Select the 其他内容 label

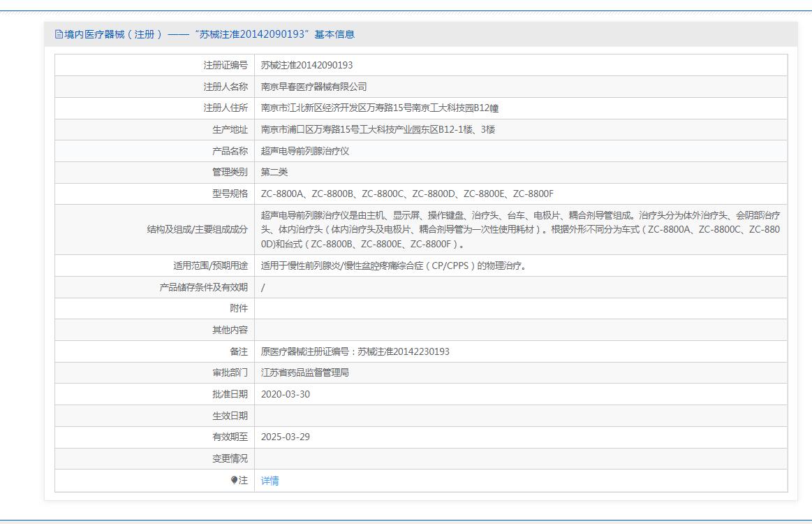coord(230,330)
